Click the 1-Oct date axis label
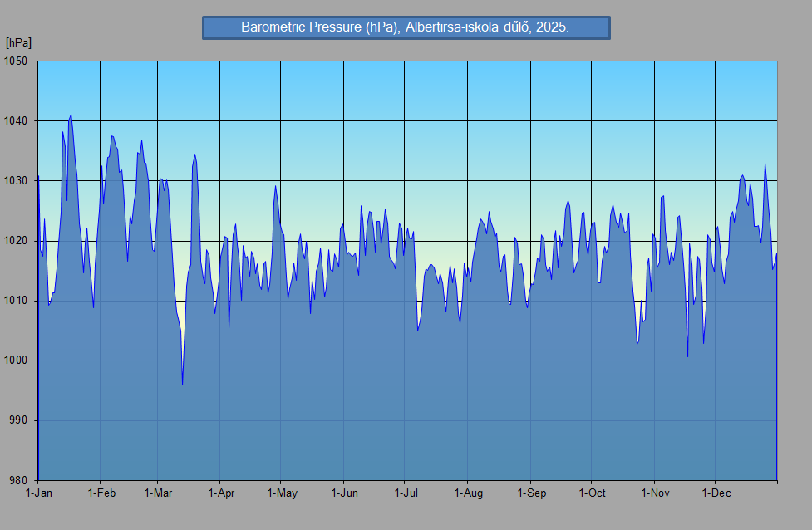This screenshot has height=530, width=812. click(x=592, y=493)
